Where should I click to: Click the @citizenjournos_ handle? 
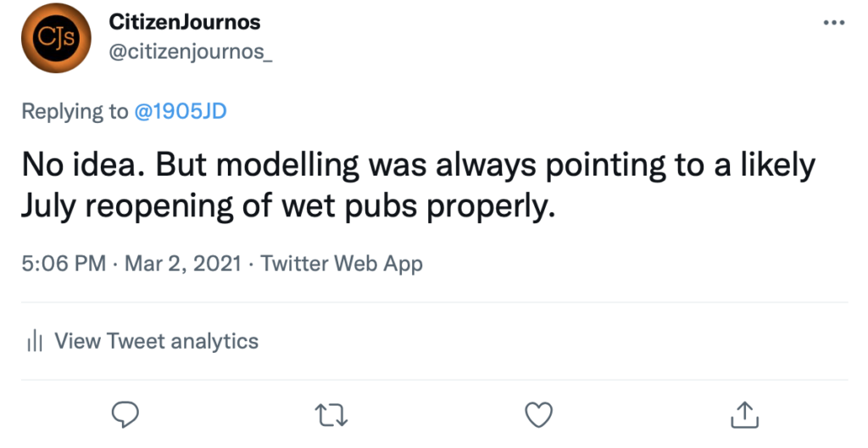[x=191, y=52]
